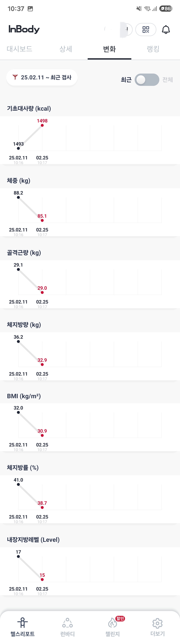The height and width of the screenshot is (644, 180).
Task: Open the 25.02.11 ~ 최근 검사 date filter
Action: tap(42, 78)
